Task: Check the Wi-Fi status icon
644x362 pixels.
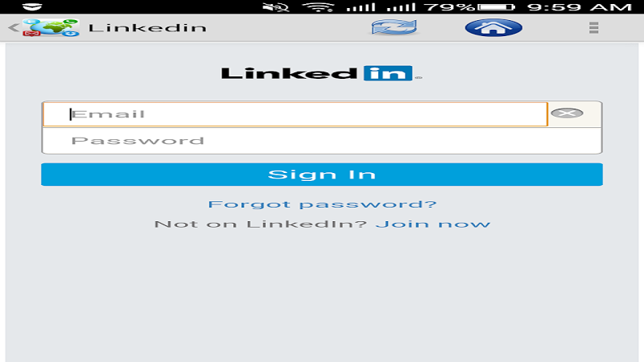Action: click(x=318, y=7)
